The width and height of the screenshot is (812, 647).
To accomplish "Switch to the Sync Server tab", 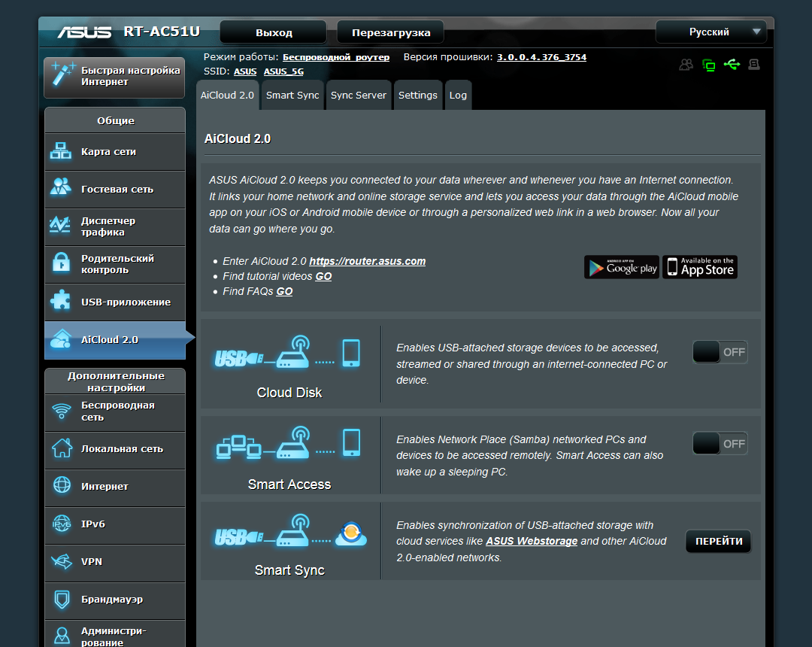I will 359,96.
